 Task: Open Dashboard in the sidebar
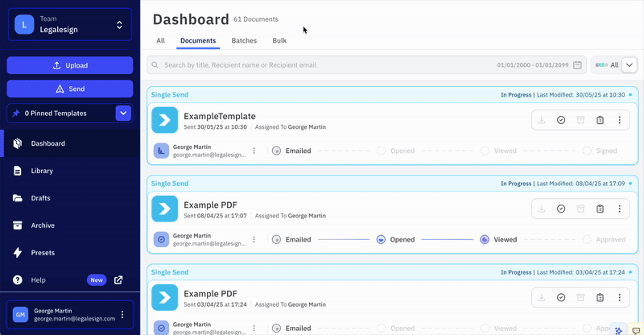point(70,143)
